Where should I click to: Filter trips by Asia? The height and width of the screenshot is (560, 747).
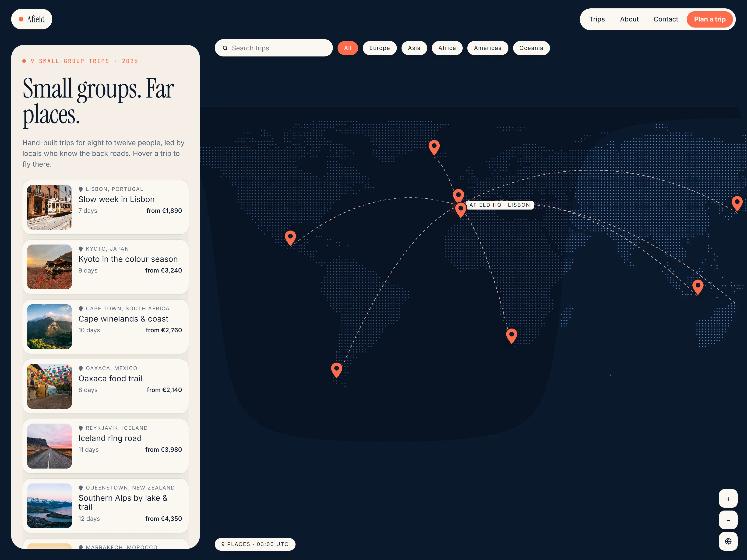click(x=414, y=48)
